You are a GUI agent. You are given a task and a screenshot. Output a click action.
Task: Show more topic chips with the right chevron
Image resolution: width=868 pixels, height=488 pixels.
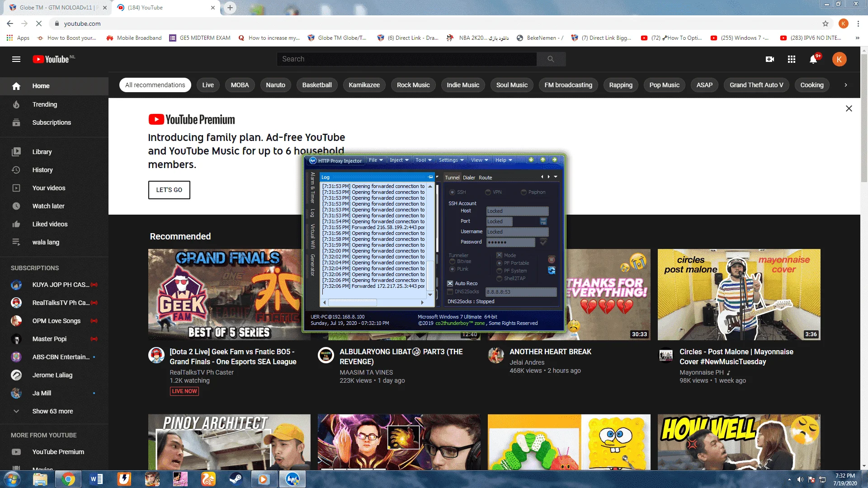tap(846, 85)
